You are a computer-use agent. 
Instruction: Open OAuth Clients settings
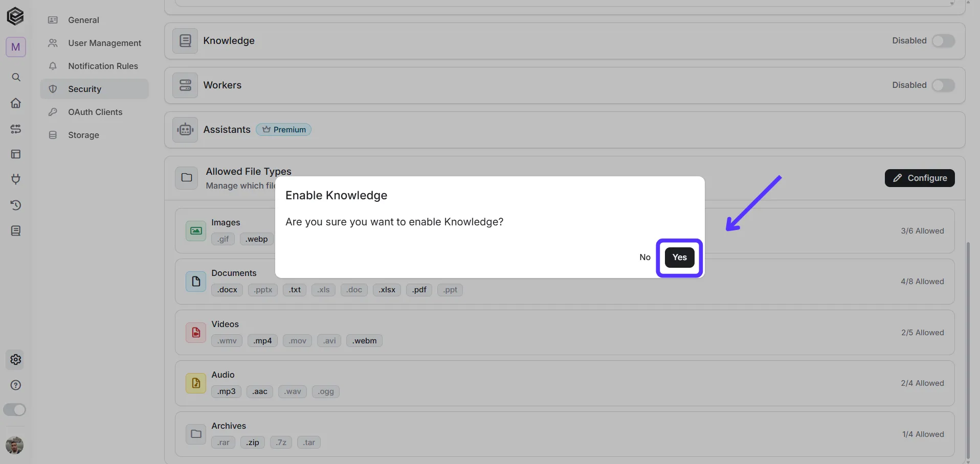tap(95, 112)
